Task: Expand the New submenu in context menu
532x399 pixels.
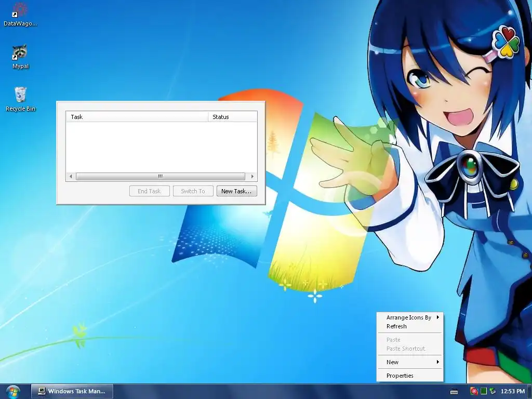Action: coord(410,362)
